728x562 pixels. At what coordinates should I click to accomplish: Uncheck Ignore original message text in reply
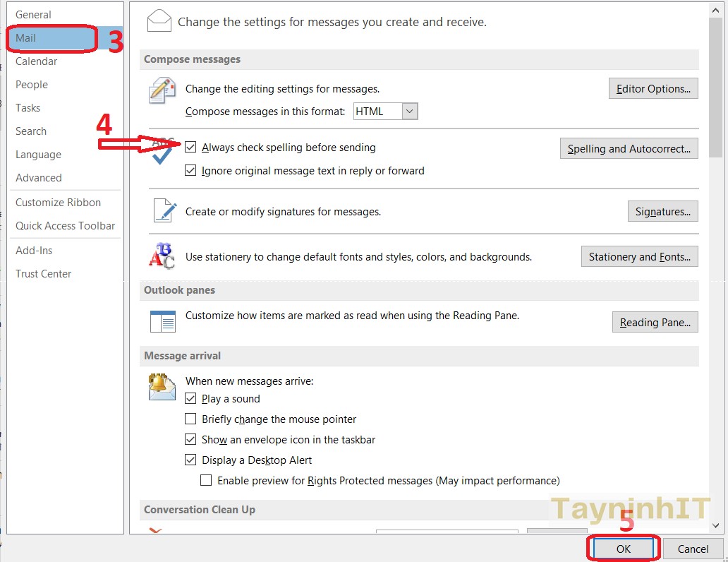pos(190,170)
